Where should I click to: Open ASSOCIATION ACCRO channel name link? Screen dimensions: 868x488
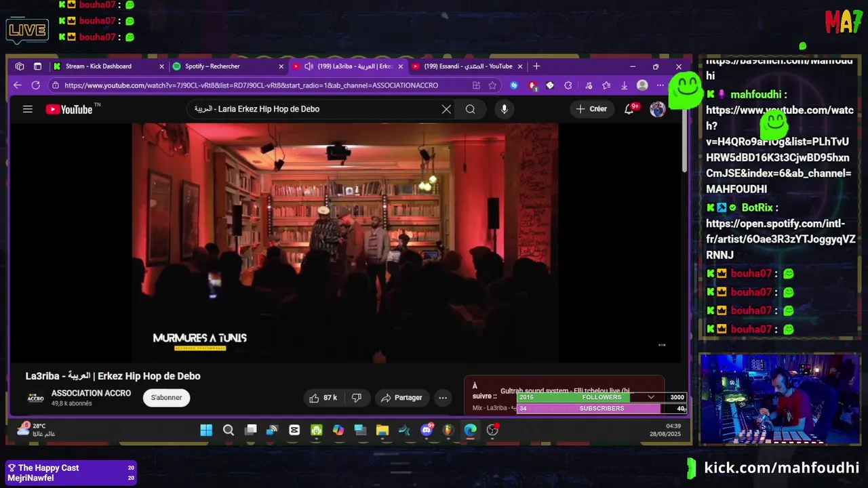pyautogui.click(x=91, y=393)
